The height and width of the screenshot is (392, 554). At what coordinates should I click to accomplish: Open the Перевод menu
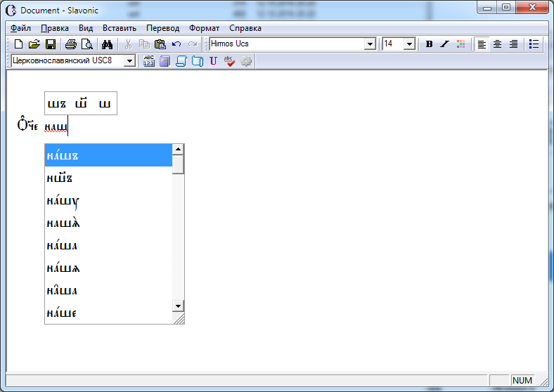tap(162, 28)
